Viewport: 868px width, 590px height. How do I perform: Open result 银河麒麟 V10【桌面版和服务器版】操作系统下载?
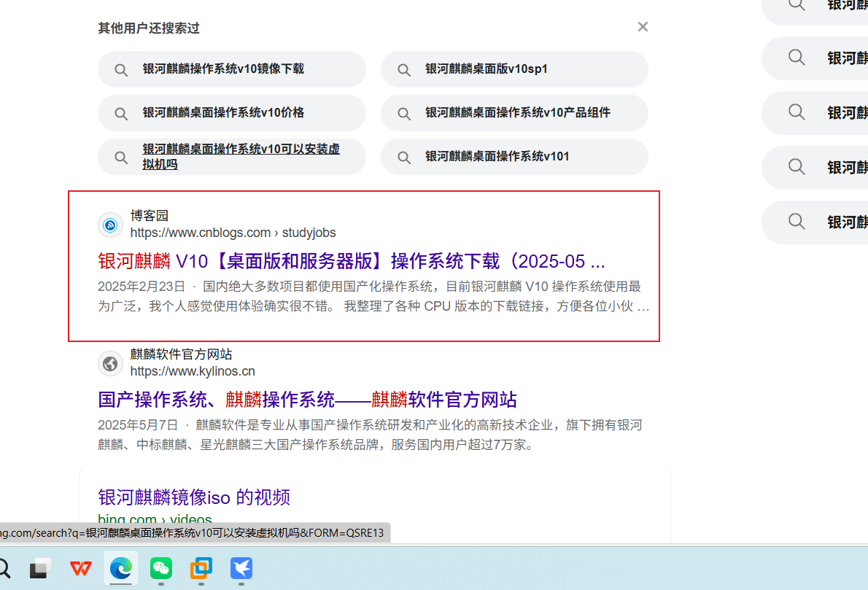pos(351,261)
